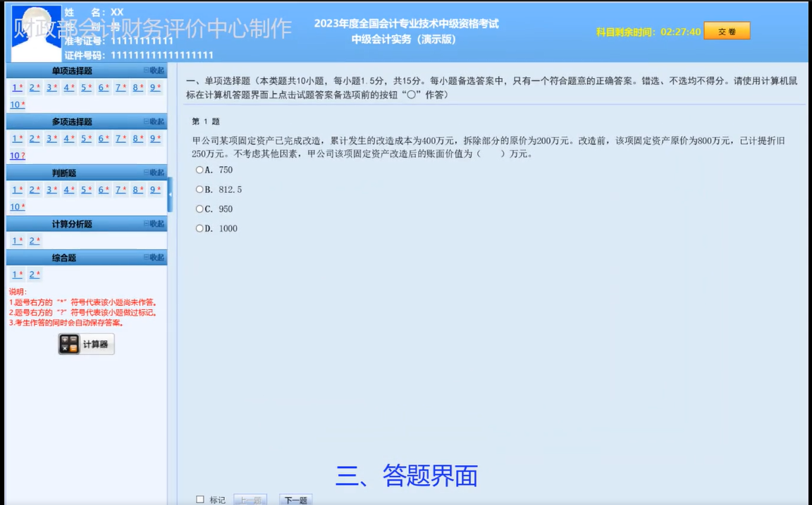Check the 标记 mark checkbox
Image resolution: width=812 pixels, height=505 pixels.
199,499
